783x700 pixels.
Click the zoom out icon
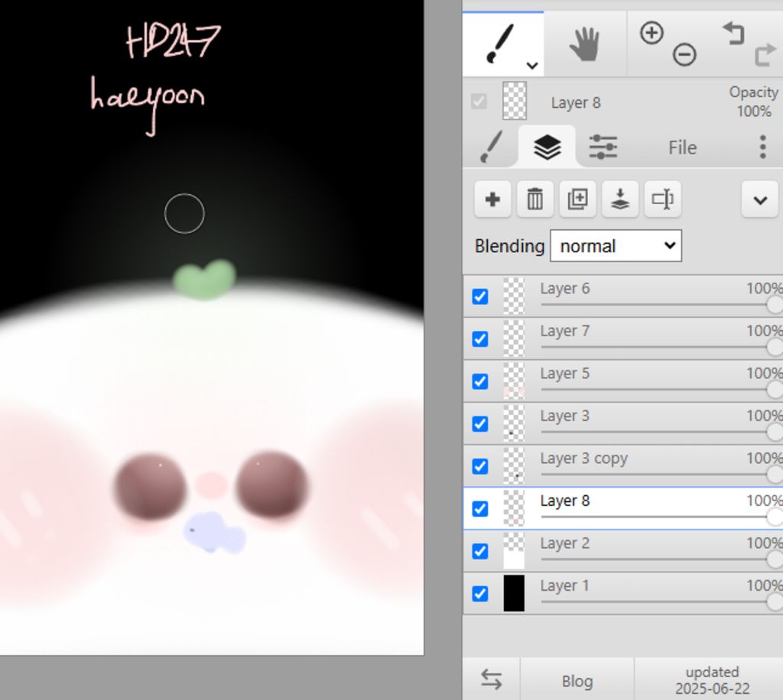684,55
